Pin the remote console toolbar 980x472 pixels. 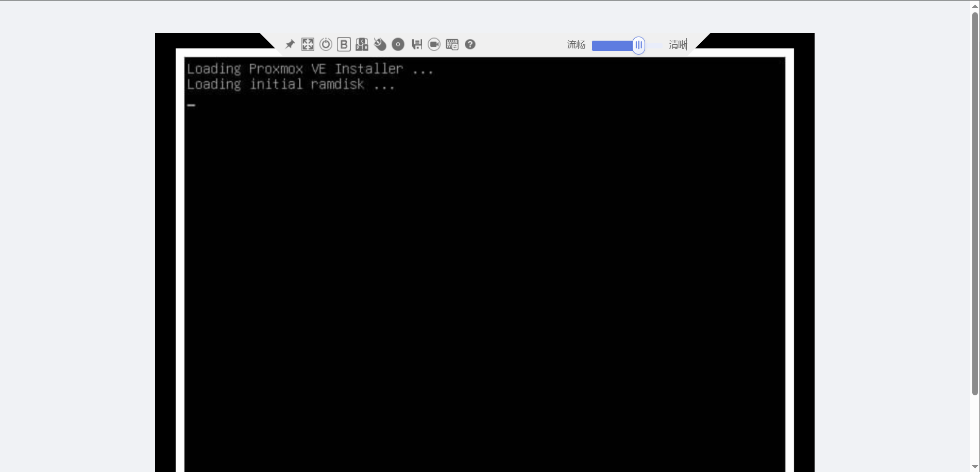[x=290, y=45]
